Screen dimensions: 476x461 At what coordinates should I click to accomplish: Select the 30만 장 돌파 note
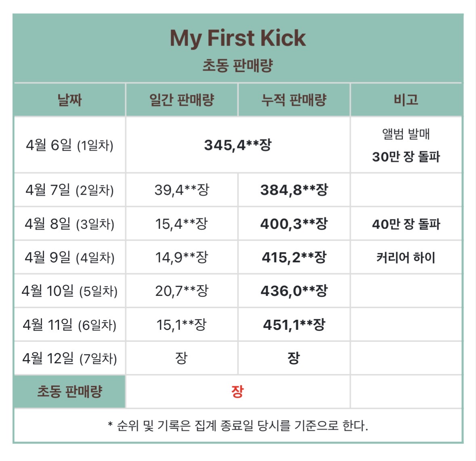click(x=406, y=157)
